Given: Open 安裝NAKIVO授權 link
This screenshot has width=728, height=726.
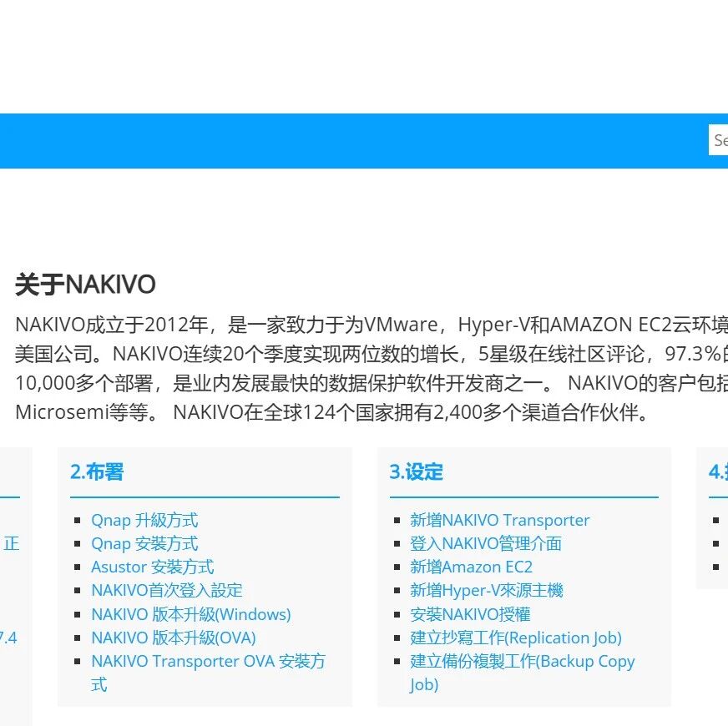Looking at the screenshot, I should pyautogui.click(x=470, y=614).
